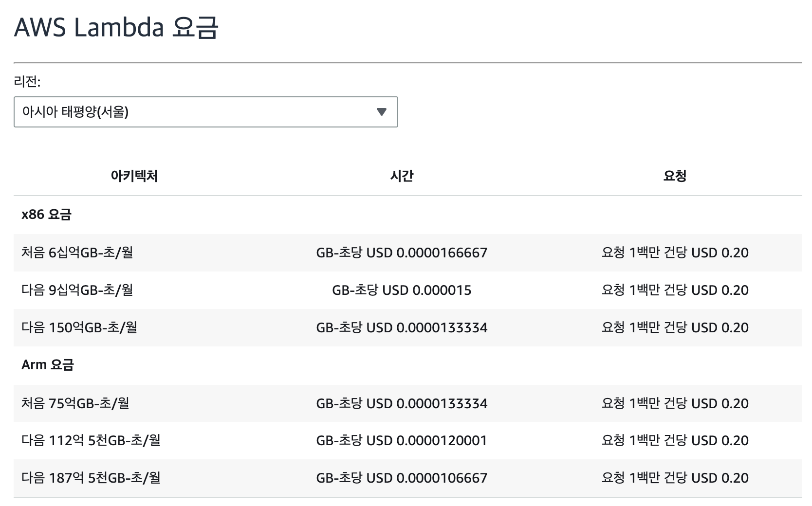
Task: Click request price in 다음 112억 5천GB-초/월 row
Action: tap(675, 440)
